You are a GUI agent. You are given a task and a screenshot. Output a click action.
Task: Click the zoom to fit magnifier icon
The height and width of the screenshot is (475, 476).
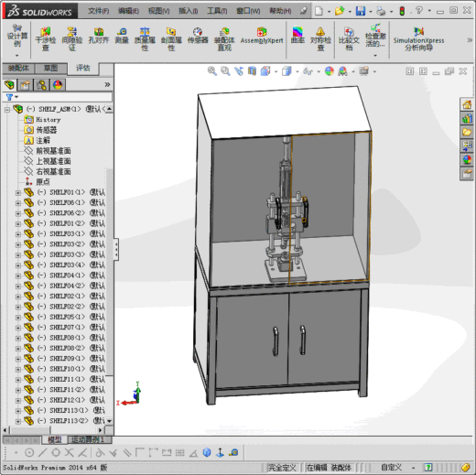click(x=212, y=71)
